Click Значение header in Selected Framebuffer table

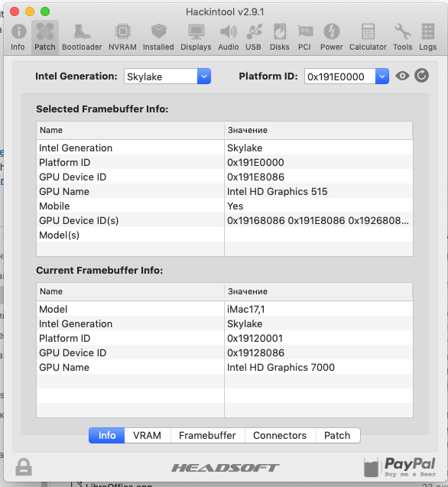pos(319,130)
